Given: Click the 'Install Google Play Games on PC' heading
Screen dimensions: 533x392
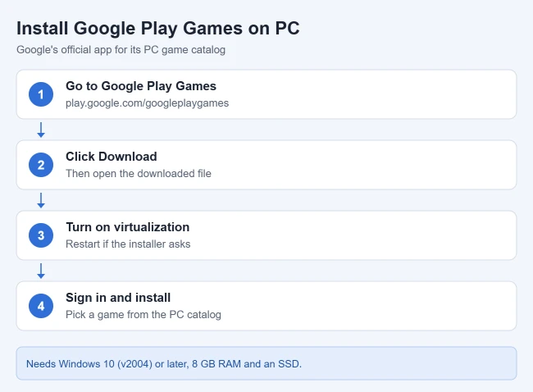Looking at the screenshot, I should click(158, 28).
